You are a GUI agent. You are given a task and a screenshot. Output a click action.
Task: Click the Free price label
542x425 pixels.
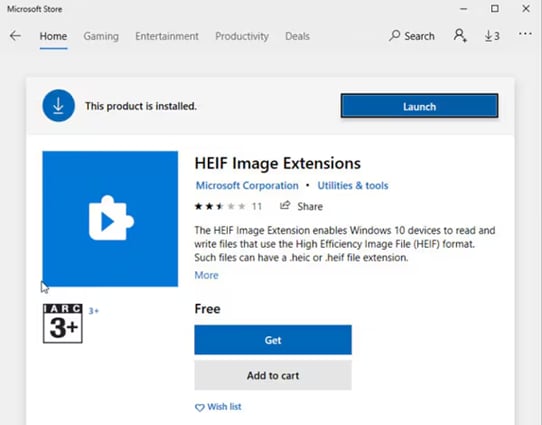pos(207,309)
